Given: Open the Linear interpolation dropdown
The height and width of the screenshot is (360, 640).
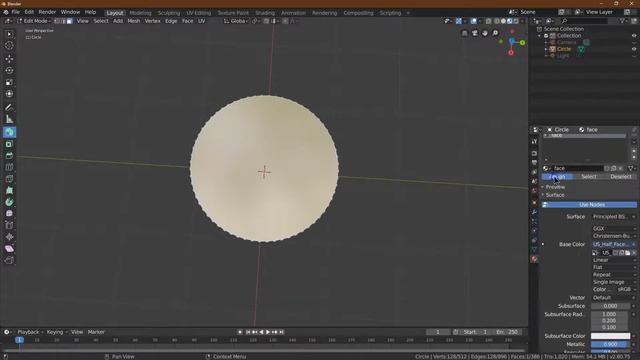Looking at the screenshot, I should point(613,260).
